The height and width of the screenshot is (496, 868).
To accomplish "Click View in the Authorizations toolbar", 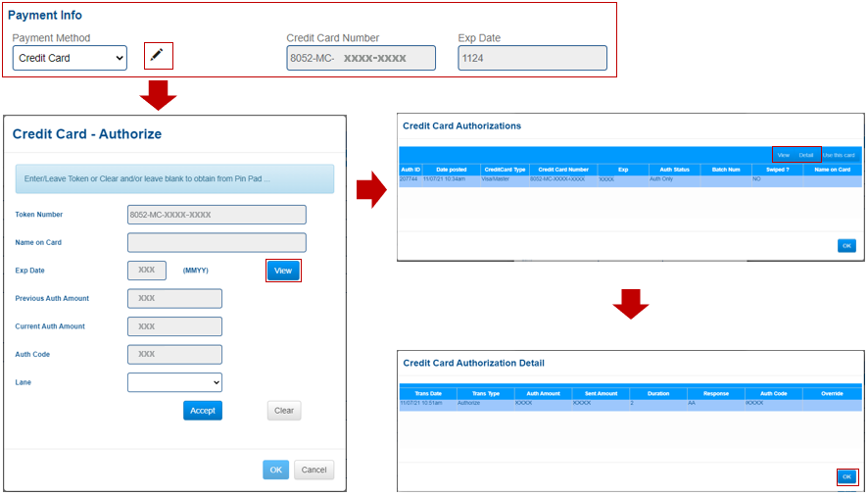I will pyautogui.click(x=783, y=155).
